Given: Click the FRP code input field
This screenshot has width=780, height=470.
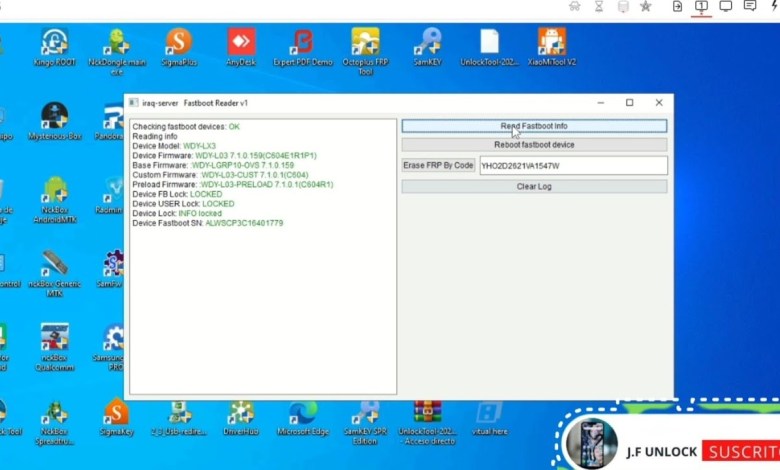Looking at the screenshot, I should click(x=572, y=165).
